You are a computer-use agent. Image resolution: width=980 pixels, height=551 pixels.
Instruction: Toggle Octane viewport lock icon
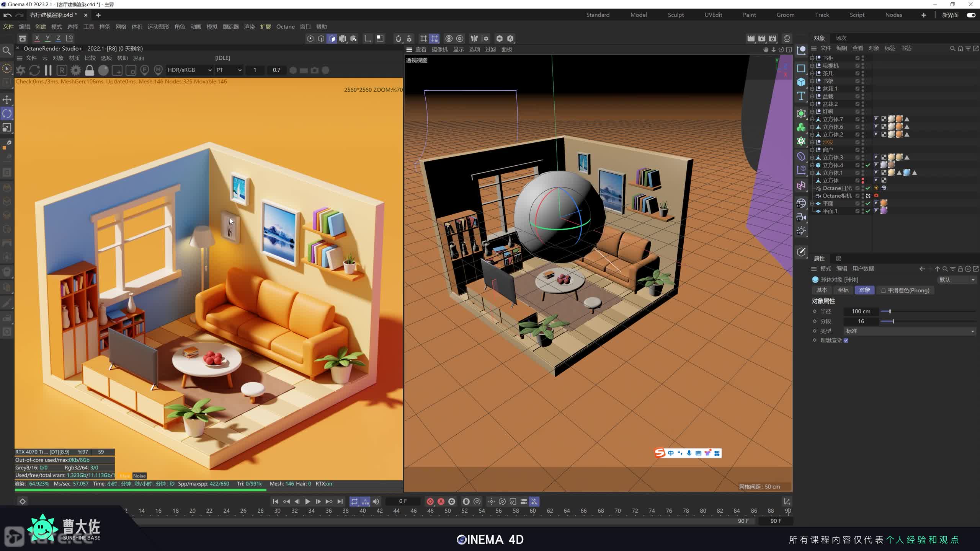click(x=90, y=70)
